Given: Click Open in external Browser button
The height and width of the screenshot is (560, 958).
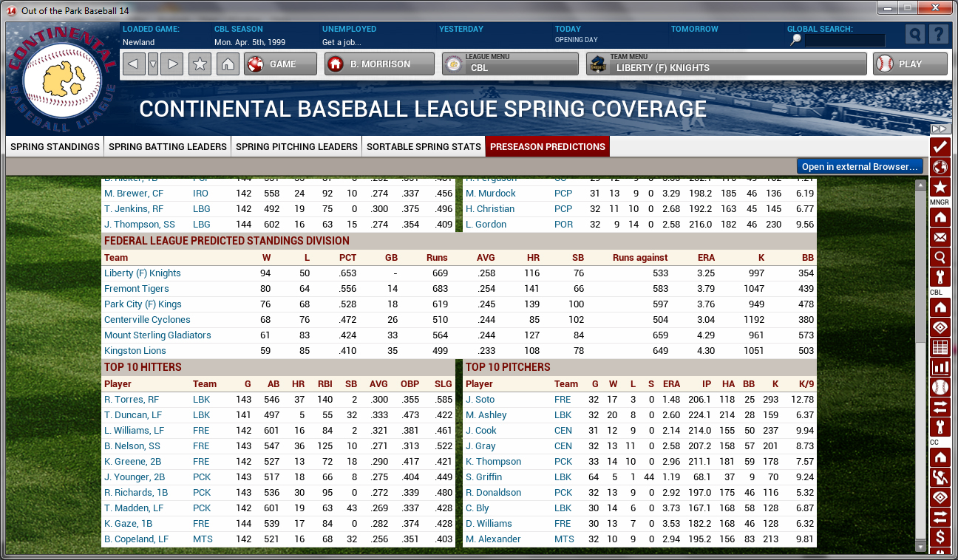Looking at the screenshot, I should 860,166.
